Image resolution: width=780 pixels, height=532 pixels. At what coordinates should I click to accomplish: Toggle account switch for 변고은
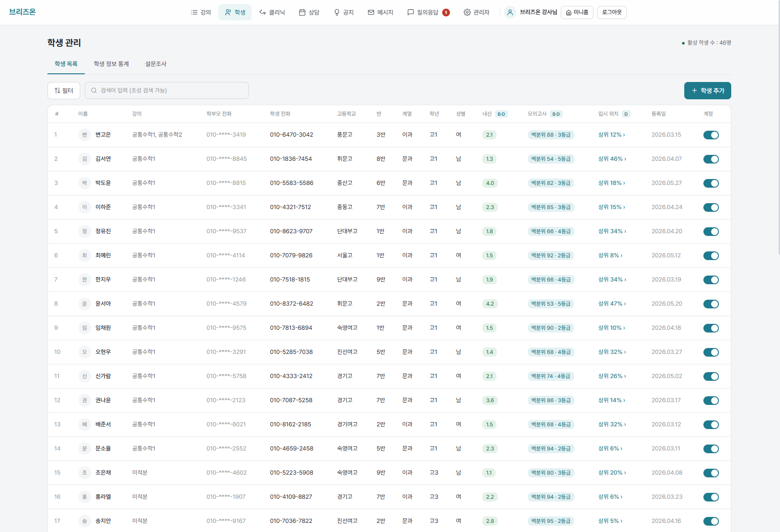711,135
